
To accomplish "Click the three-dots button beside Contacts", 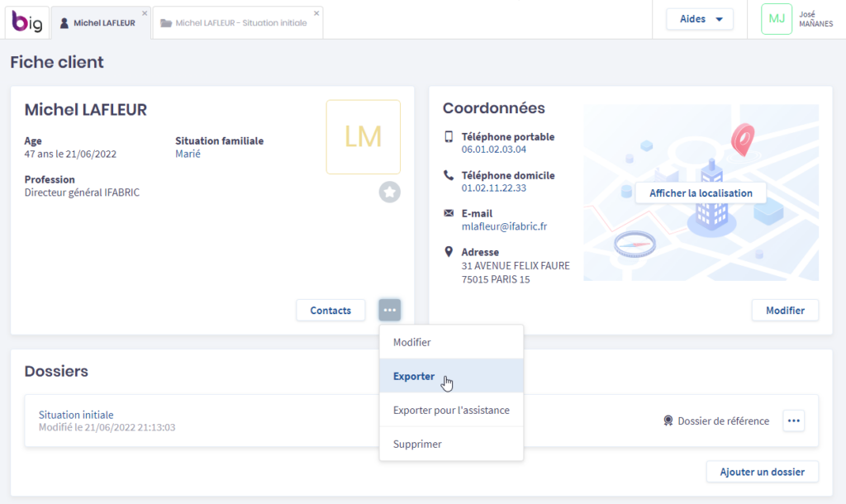I will (x=390, y=310).
